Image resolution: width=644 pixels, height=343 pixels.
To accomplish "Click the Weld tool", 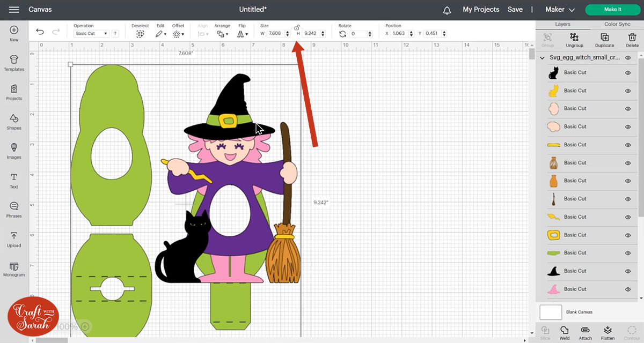I will pos(564,332).
